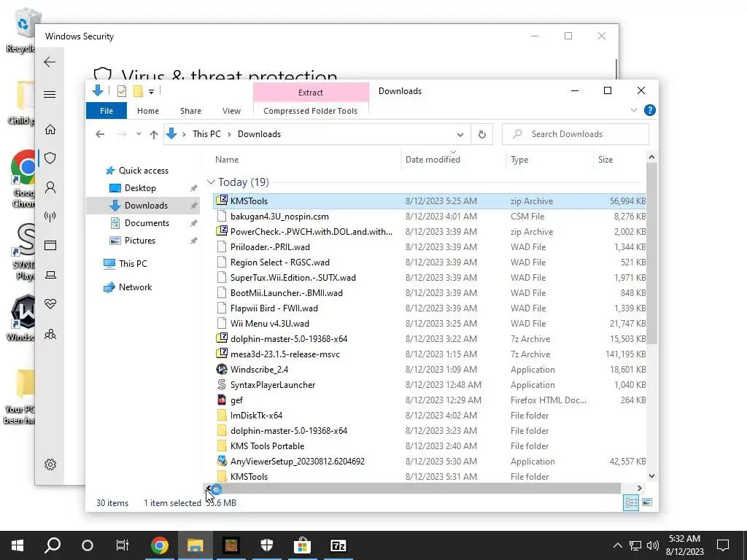747x560 pixels.
Task: Open Family options icon in Windows Security
Action: point(50,334)
